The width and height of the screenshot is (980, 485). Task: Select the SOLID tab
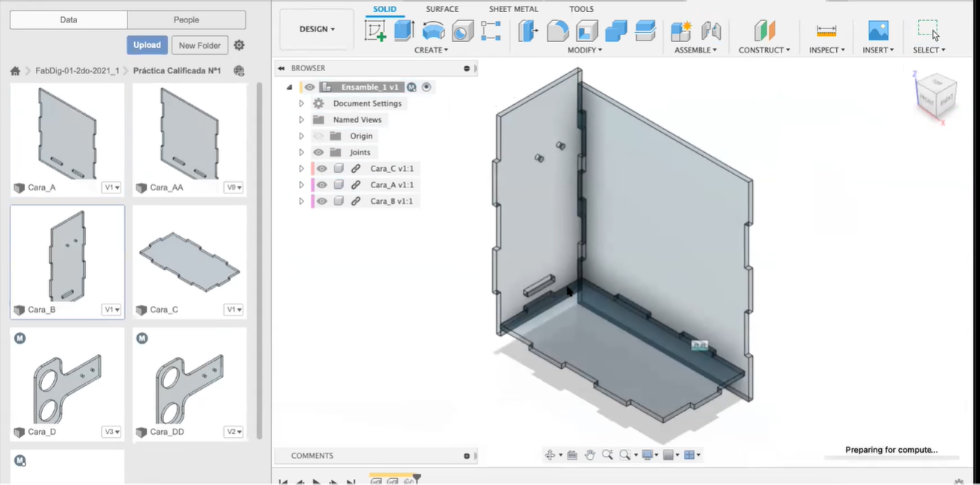[385, 9]
